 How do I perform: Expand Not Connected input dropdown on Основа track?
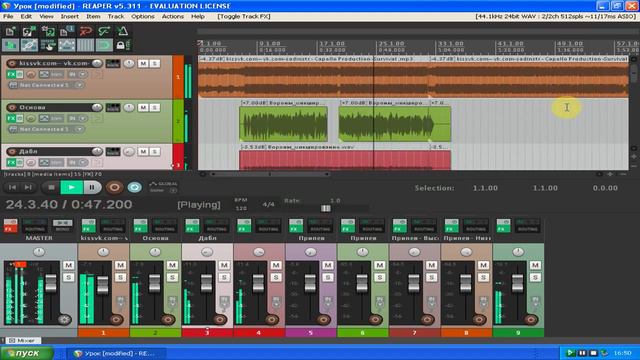79,129
